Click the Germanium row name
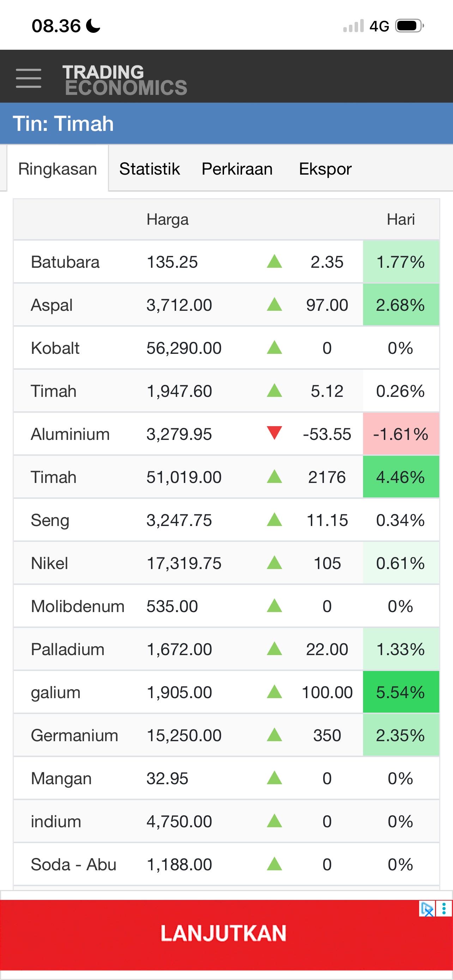The image size is (453, 980). [74, 736]
